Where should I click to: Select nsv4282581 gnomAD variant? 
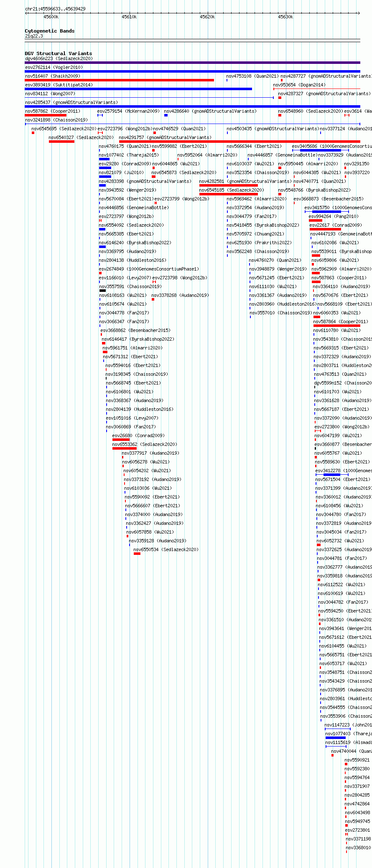click(x=245, y=182)
